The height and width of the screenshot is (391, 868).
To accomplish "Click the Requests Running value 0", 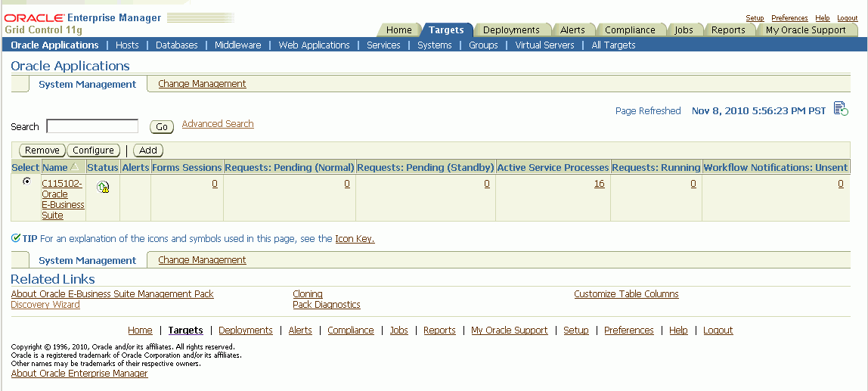I will (x=693, y=184).
